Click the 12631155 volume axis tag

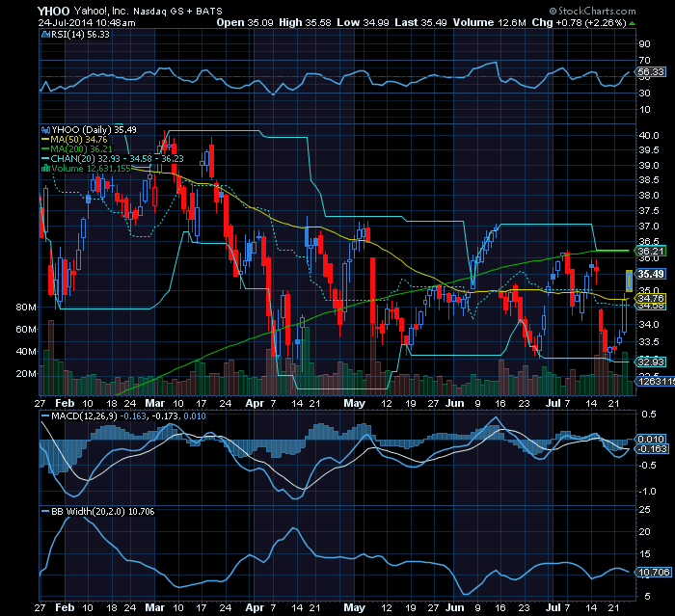(x=656, y=382)
